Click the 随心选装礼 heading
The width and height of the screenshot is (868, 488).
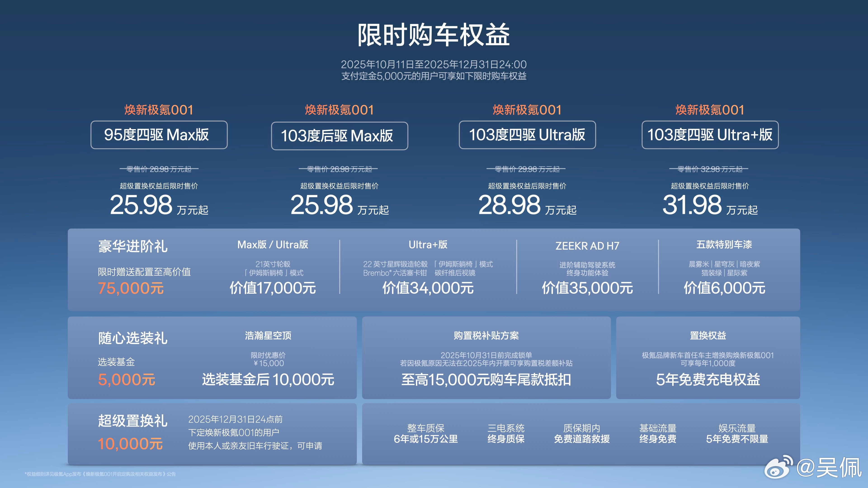point(133,338)
